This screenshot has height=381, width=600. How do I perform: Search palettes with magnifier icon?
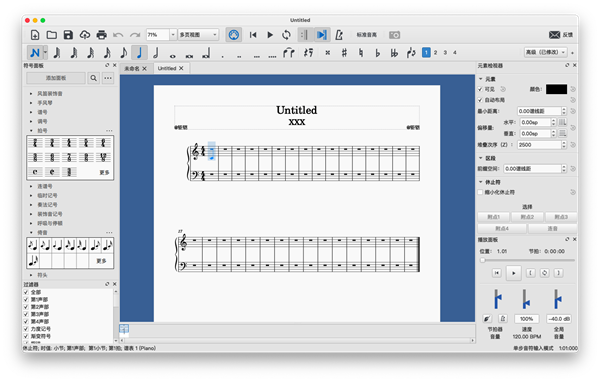pos(93,78)
